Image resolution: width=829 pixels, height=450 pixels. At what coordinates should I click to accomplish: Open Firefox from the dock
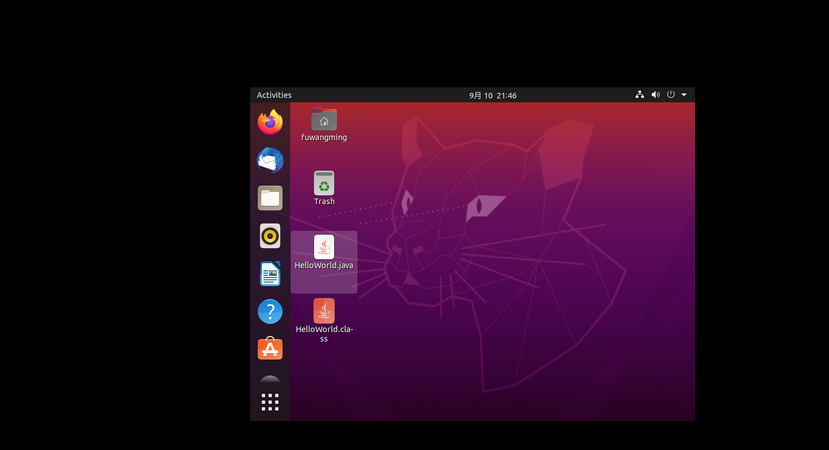270,122
